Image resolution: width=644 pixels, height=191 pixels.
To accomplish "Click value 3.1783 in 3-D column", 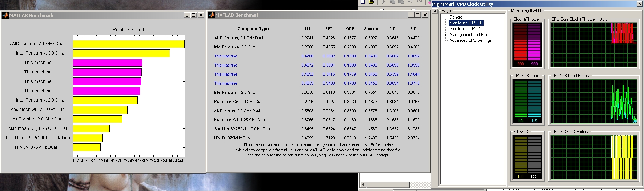I will 414,129.
